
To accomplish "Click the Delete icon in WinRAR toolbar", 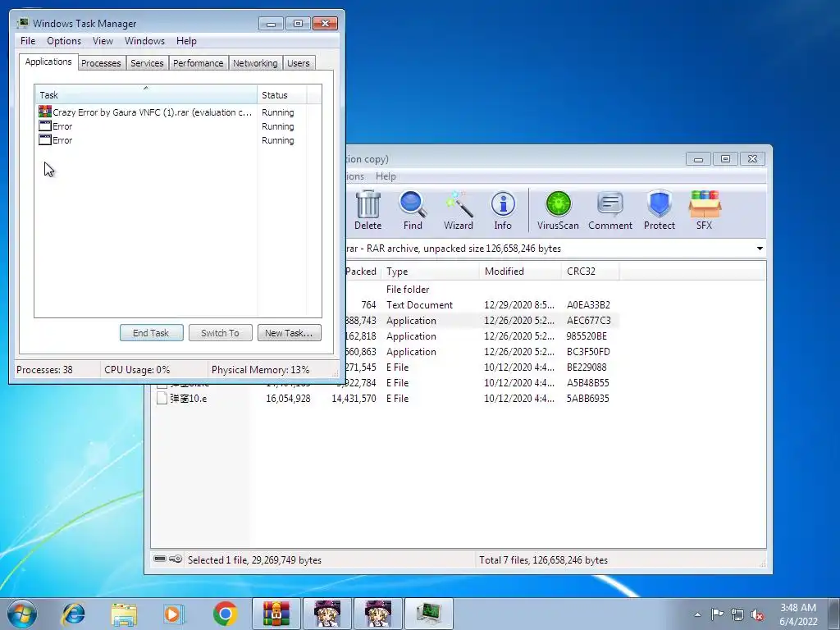I will [x=368, y=211].
